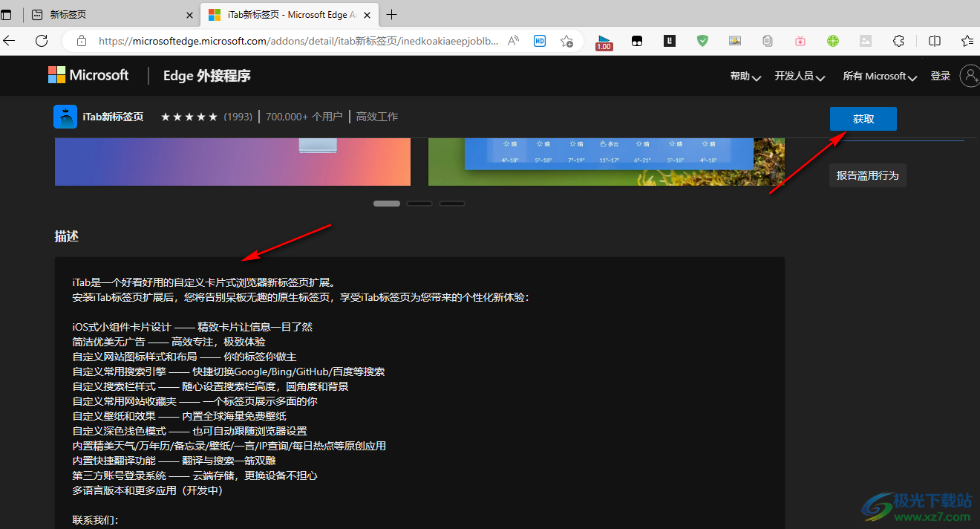Click the gray copy pages extension icon
Viewport: 980px width, 529px height.
[768, 42]
